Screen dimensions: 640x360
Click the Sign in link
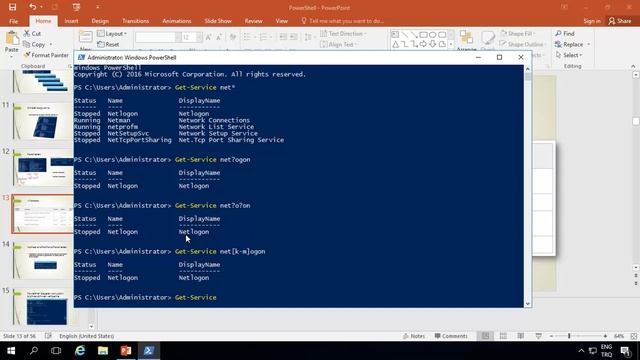[x=592, y=21]
